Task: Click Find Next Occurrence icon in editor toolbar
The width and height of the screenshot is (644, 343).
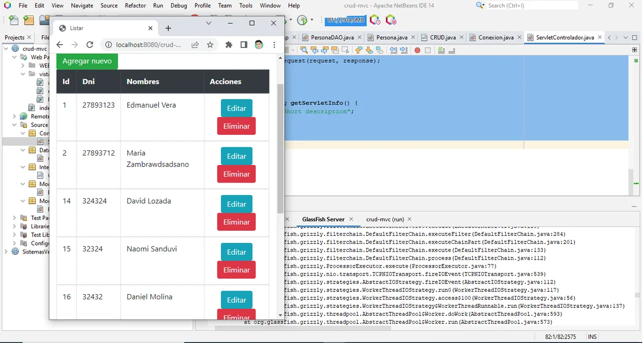Action: [x=325, y=50]
